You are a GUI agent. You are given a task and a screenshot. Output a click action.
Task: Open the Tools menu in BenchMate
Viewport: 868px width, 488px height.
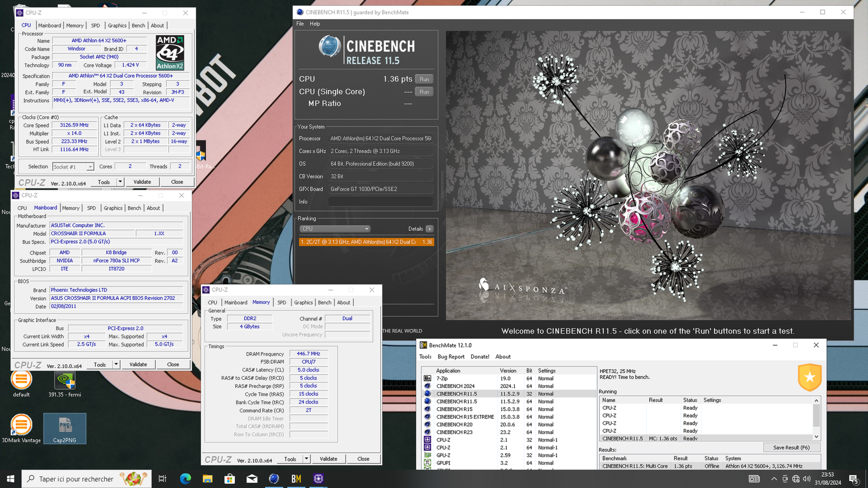[425, 357]
